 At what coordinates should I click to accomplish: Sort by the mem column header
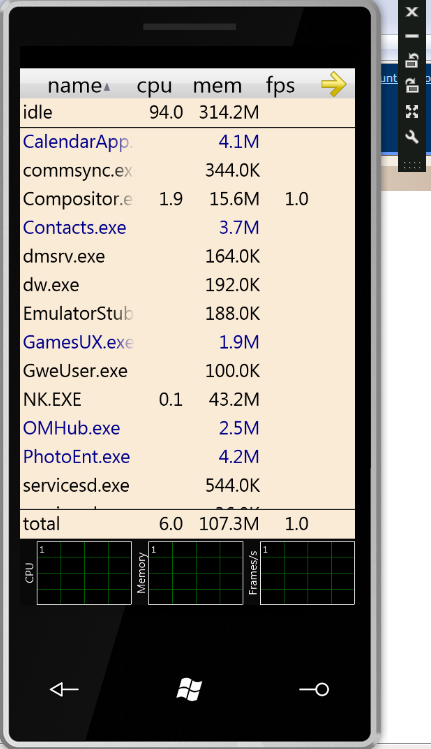click(217, 86)
